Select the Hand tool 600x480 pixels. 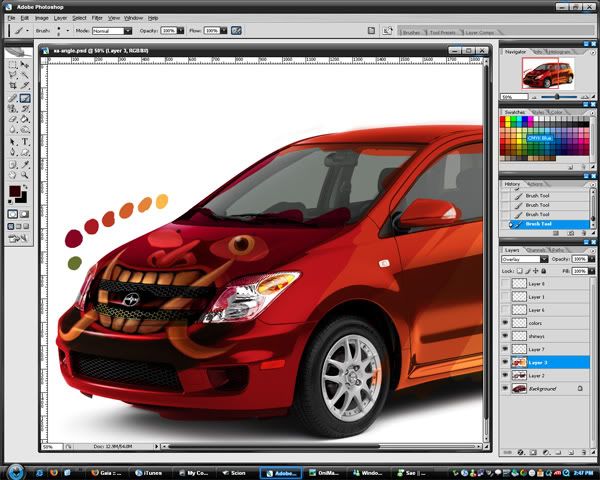click(13, 175)
